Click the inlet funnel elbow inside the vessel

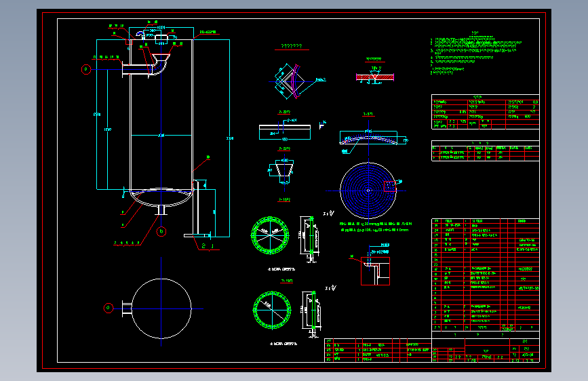[159, 64]
